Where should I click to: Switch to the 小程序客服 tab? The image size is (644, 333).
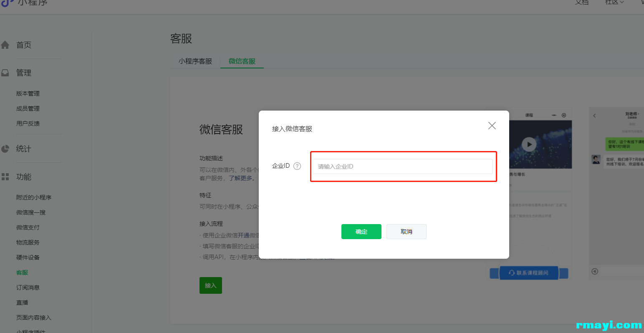(195, 61)
